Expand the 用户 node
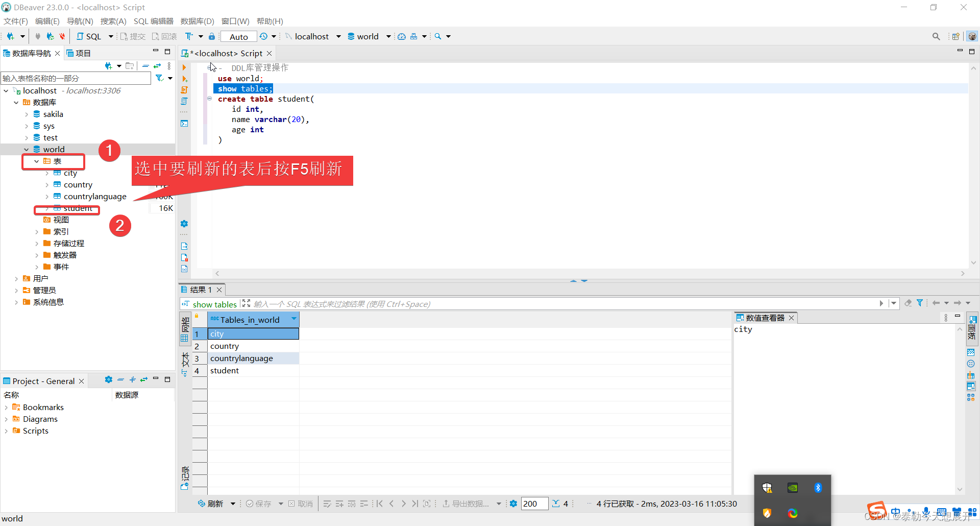This screenshot has width=980, height=526. [x=16, y=278]
